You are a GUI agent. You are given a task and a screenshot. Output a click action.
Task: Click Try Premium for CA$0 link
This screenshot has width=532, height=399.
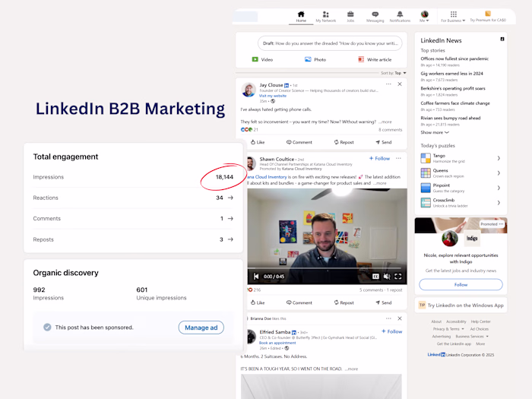(488, 17)
